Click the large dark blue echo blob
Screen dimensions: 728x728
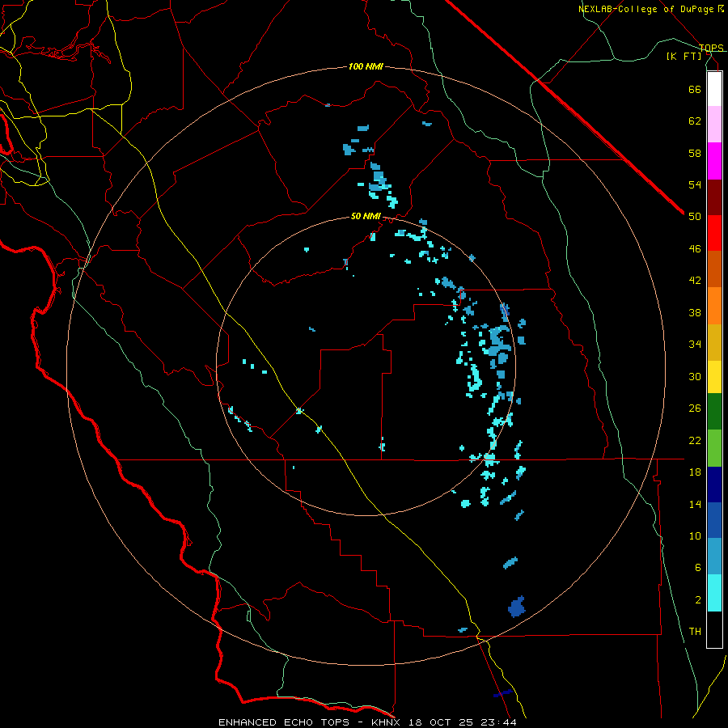[x=516, y=607]
